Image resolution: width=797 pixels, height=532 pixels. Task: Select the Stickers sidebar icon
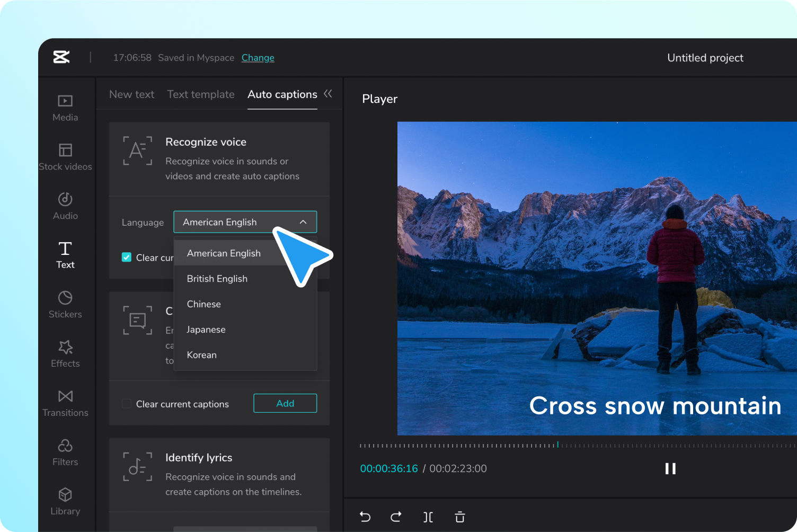pyautogui.click(x=65, y=298)
